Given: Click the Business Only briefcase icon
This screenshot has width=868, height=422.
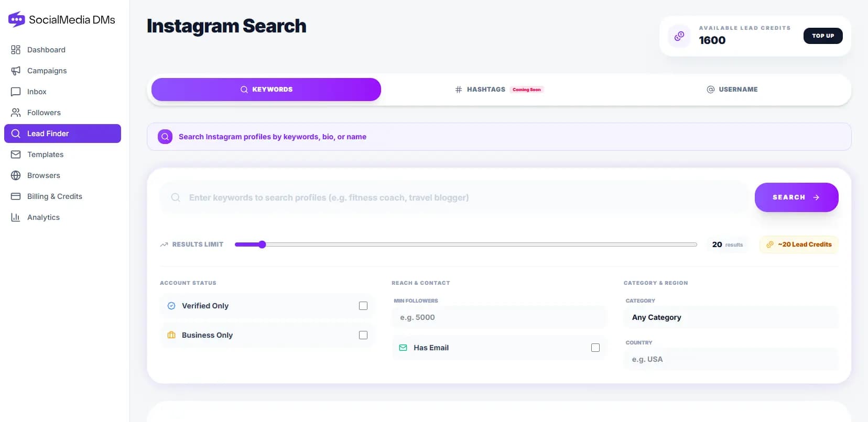Looking at the screenshot, I should pyautogui.click(x=171, y=335).
